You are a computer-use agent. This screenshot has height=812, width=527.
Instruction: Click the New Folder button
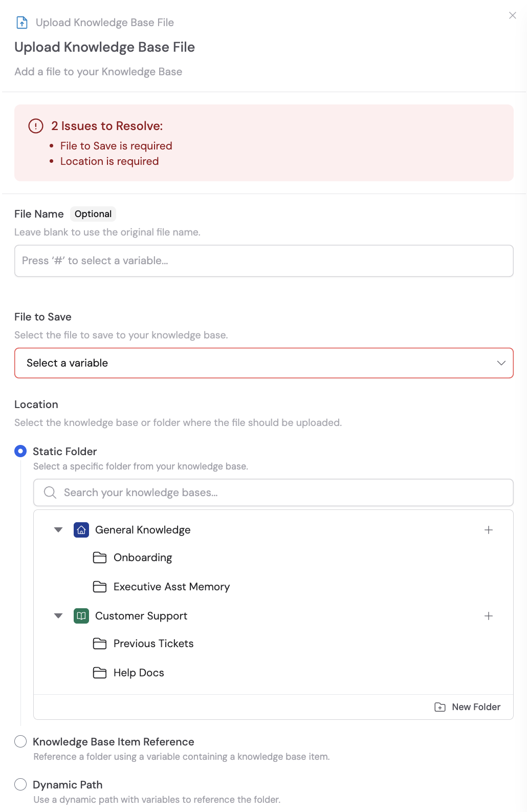pyautogui.click(x=467, y=707)
